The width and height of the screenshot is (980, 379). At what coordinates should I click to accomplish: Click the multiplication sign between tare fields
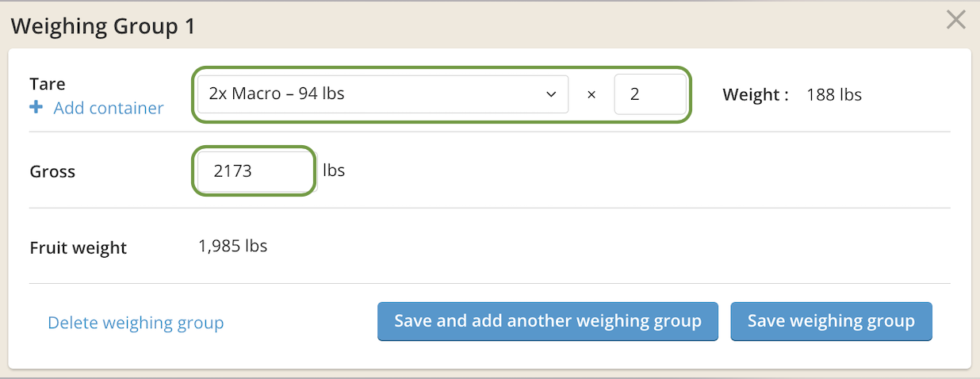[591, 95]
